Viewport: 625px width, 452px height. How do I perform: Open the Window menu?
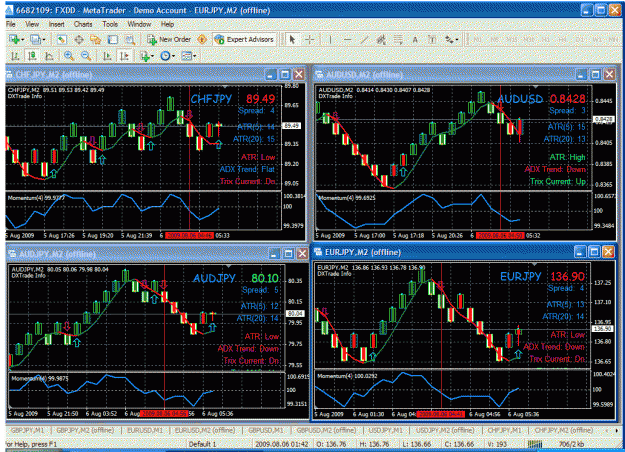coord(139,24)
